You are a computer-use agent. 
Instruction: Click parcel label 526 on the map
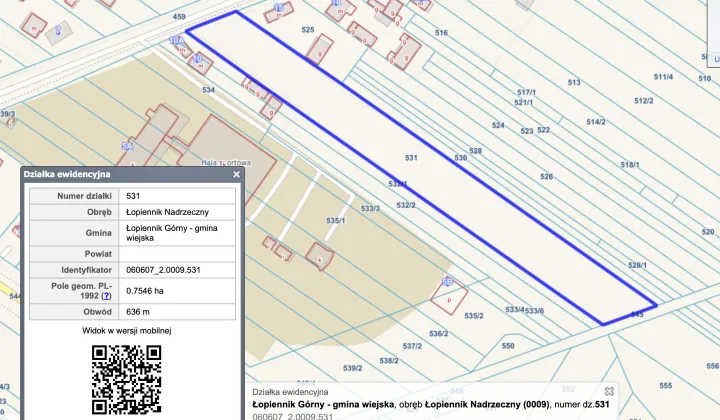tap(546, 177)
